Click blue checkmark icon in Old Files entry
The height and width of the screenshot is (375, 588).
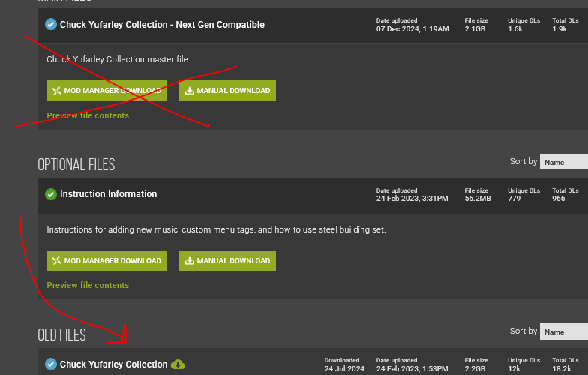(x=51, y=364)
